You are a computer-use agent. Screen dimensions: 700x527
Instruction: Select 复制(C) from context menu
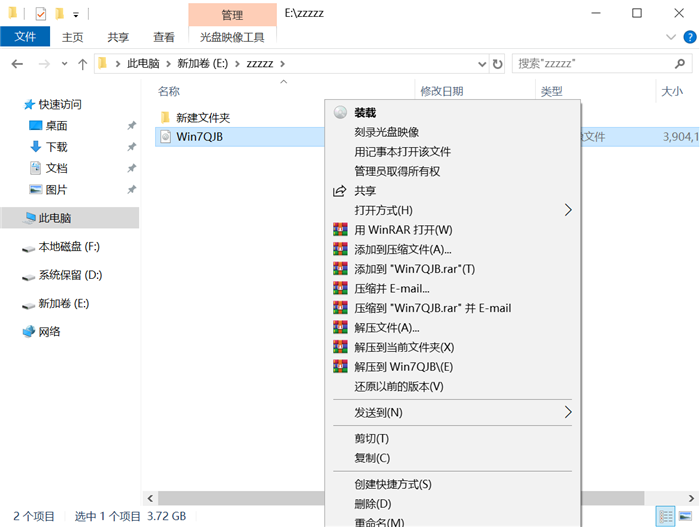pos(372,458)
